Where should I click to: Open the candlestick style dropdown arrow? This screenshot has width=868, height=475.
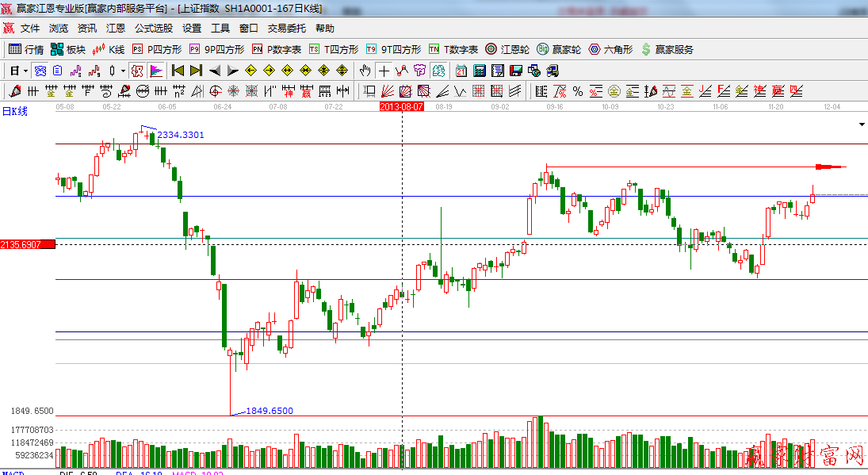122,71
